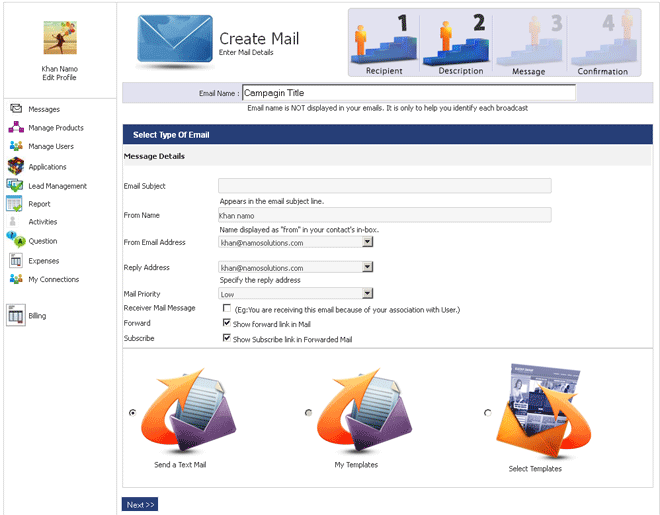
Task: Click the Manage Users people icon
Action: pyautogui.click(x=16, y=146)
